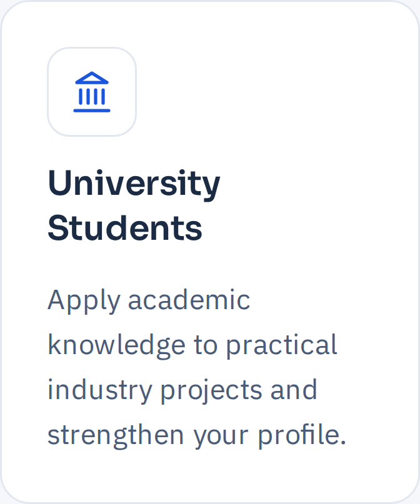Image resolution: width=420 pixels, height=504 pixels.
Task: Select the word "academic" in description
Action: pos(189,300)
